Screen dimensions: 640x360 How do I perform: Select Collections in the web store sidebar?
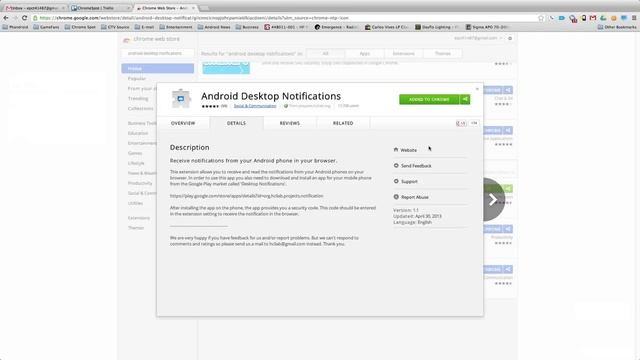coord(140,109)
